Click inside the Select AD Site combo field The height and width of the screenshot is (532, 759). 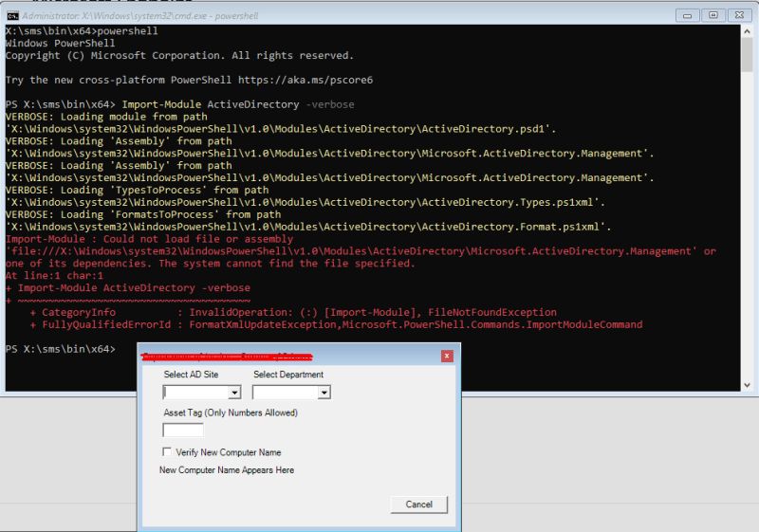[196, 393]
